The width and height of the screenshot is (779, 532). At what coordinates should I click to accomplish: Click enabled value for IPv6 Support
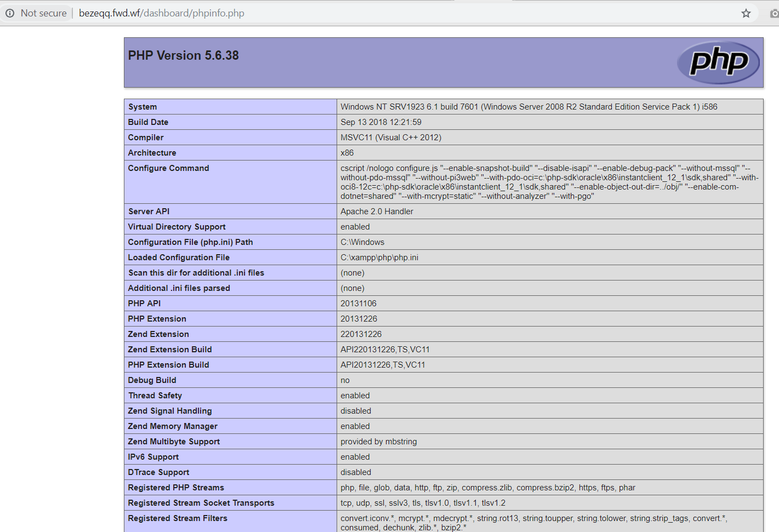355,457
